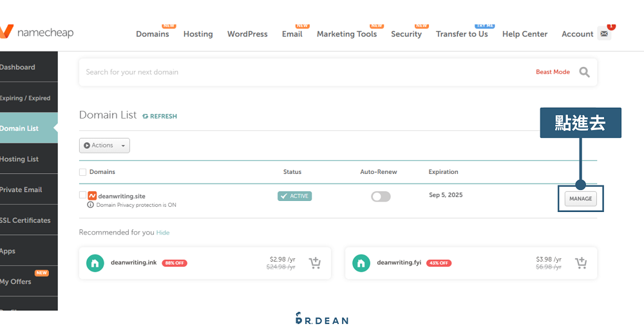Image resolution: width=644 pixels, height=335 pixels.
Task: Click the Refresh icon beside Domain List
Action: click(x=146, y=116)
